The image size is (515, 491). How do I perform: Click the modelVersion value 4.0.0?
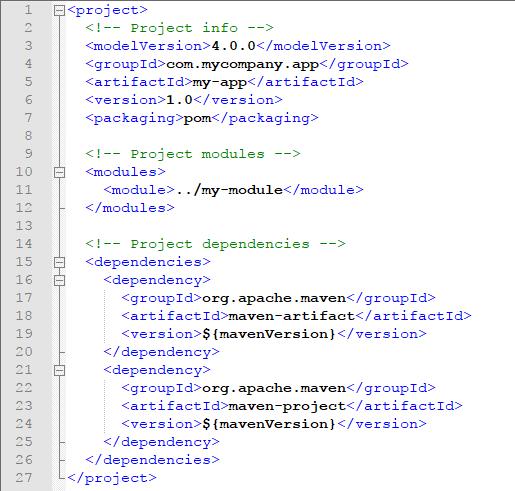point(234,46)
